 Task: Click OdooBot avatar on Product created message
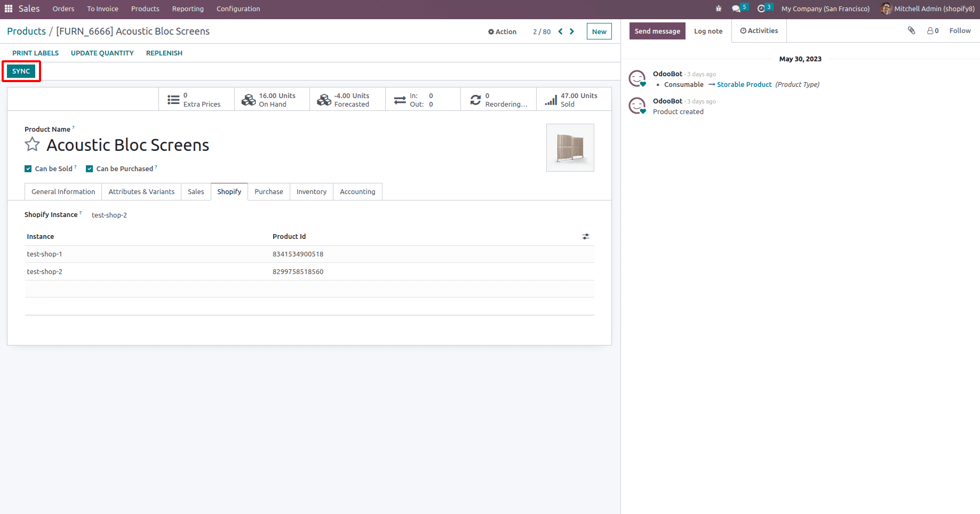point(637,106)
